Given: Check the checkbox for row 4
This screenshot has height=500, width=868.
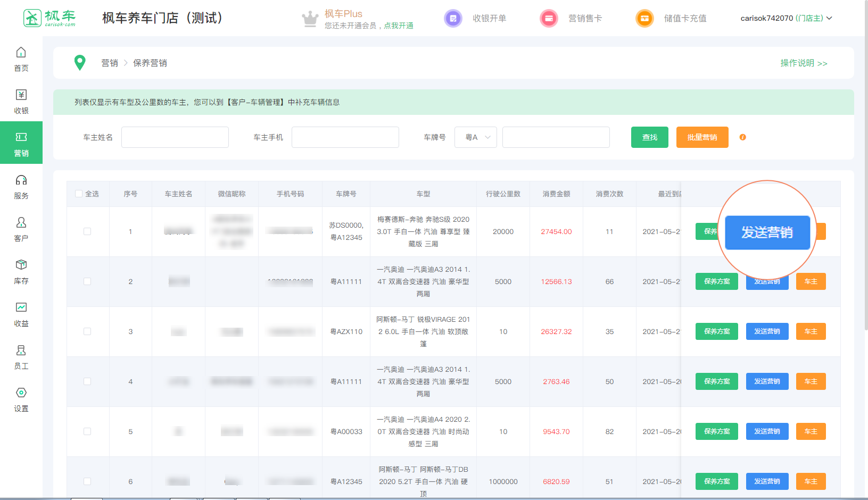Looking at the screenshot, I should [87, 381].
